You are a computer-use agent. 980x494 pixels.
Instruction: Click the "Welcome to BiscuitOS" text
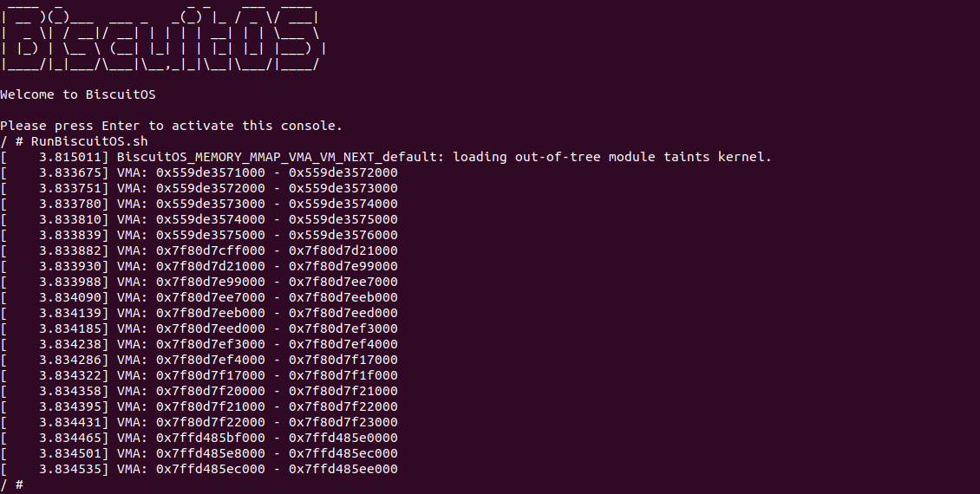(78, 94)
